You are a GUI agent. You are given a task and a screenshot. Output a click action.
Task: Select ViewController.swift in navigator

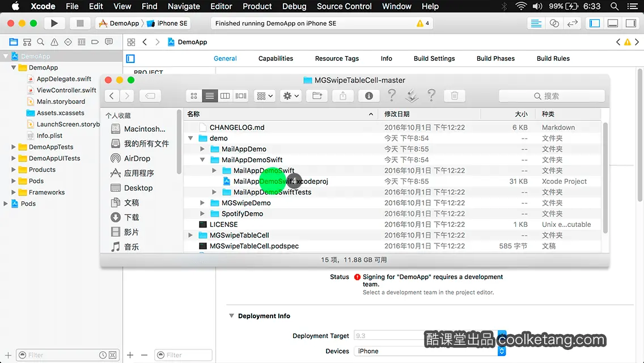pos(66,90)
